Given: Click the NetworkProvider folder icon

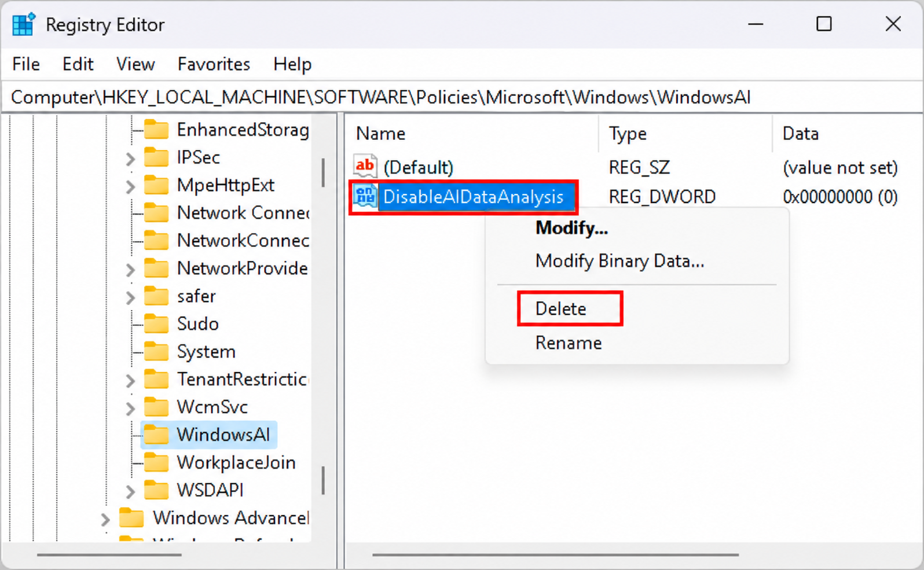Looking at the screenshot, I should pyautogui.click(x=156, y=269).
